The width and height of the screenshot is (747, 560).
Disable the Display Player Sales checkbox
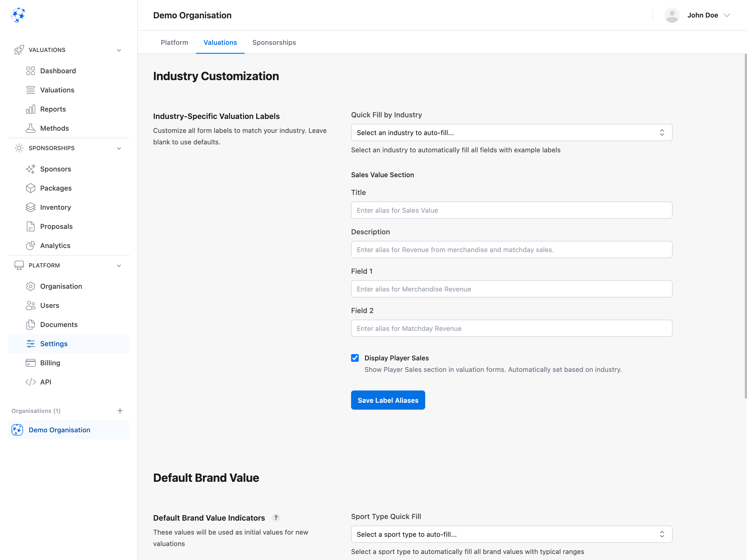(x=355, y=358)
